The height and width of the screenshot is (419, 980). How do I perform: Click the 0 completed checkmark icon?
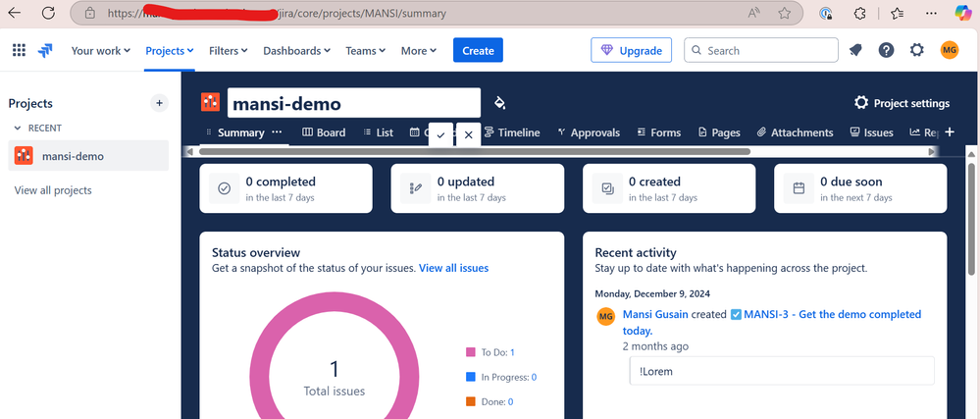pyautogui.click(x=224, y=188)
